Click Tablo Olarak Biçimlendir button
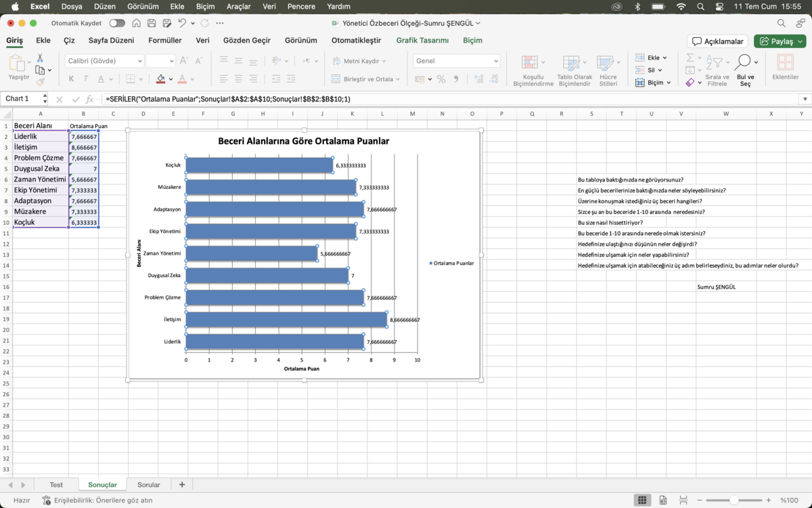 point(574,71)
